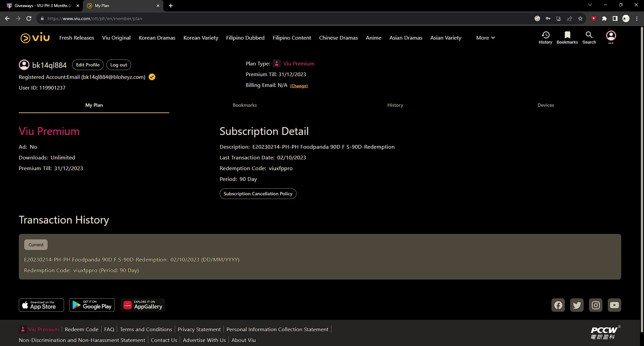Click the Current transaction label
The width and height of the screenshot is (644, 346).
pyautogui.click(x=36, y=245)
